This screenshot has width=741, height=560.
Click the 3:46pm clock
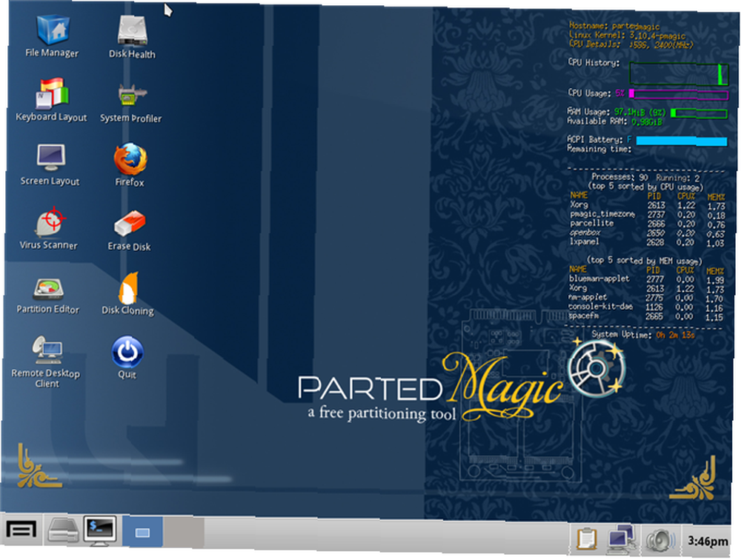(708, 541)
